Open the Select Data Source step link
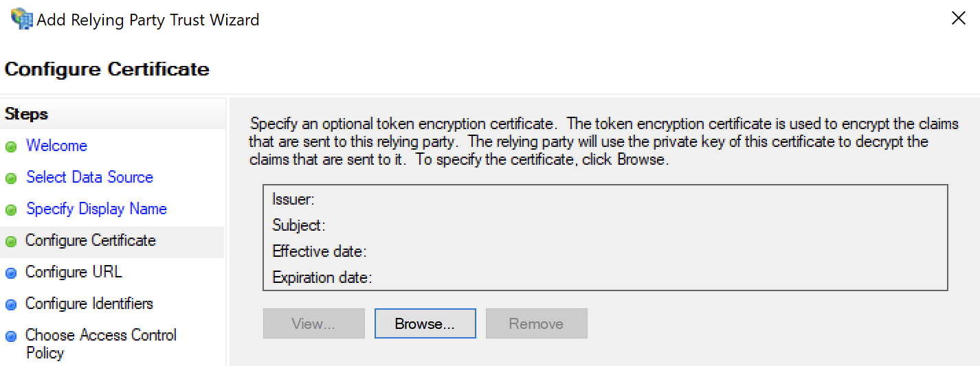 [89, 177]
